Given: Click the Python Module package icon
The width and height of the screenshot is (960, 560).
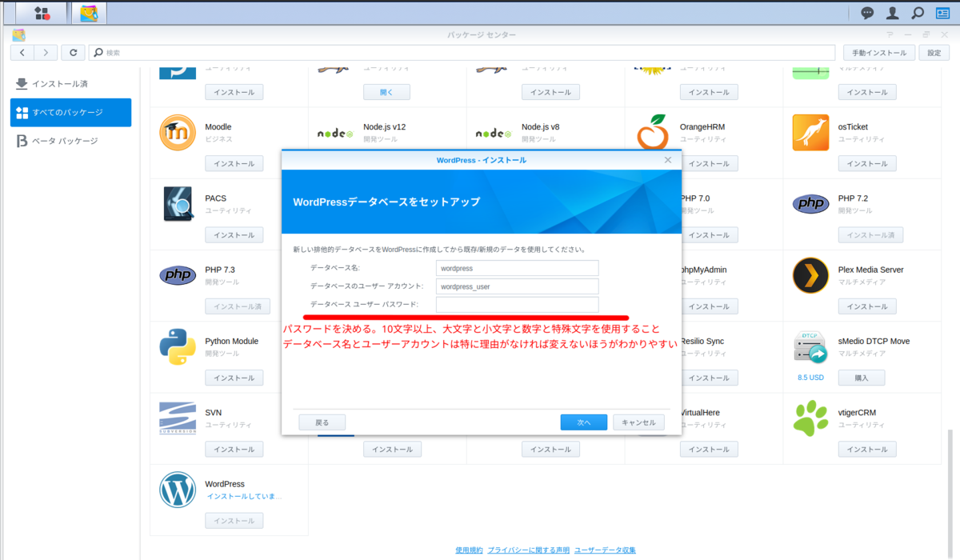Looking at the screenshot, I should click(x=178, y=346).
